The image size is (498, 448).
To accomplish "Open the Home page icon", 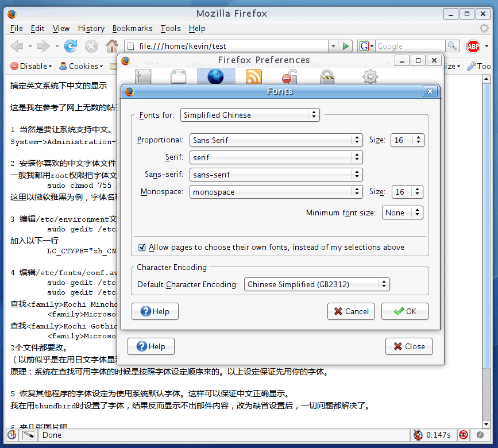I will [x=112, y=46].
